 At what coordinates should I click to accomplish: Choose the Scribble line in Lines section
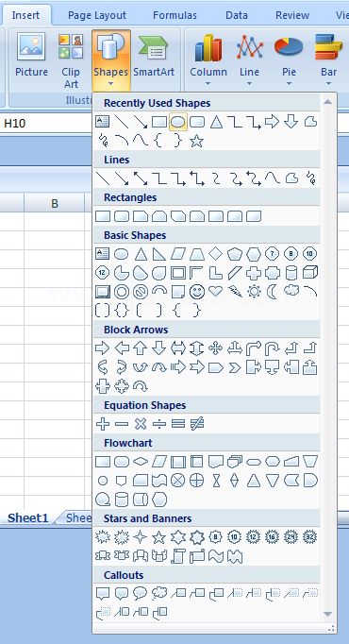310,178
